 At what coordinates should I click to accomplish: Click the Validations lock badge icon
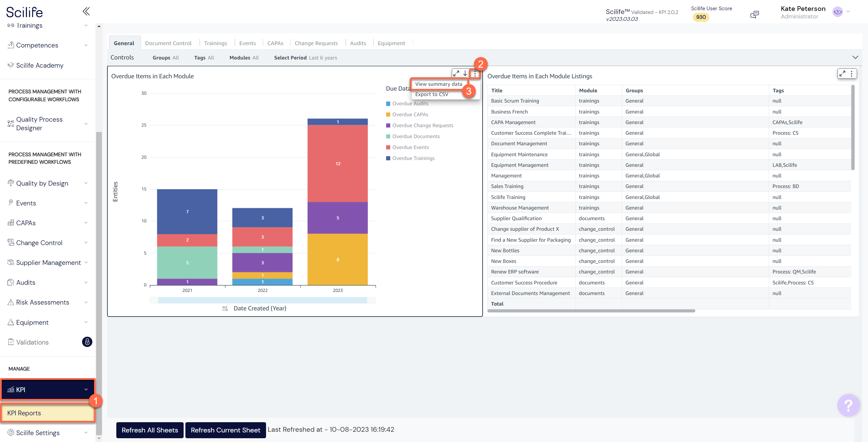(x=87, y=342)
